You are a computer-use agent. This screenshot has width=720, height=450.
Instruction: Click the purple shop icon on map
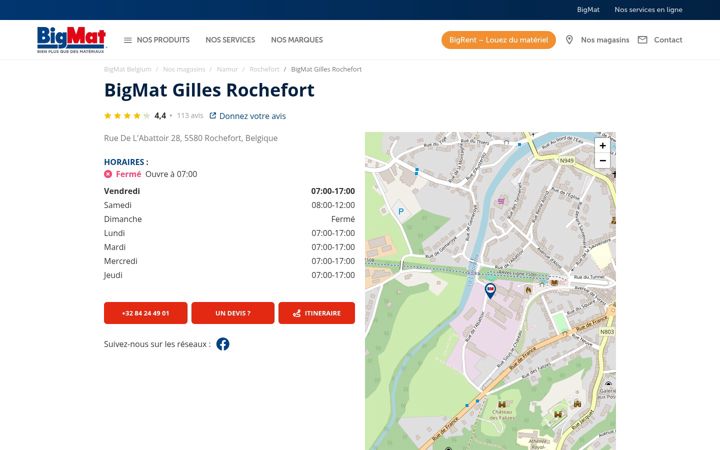(501, 201)
